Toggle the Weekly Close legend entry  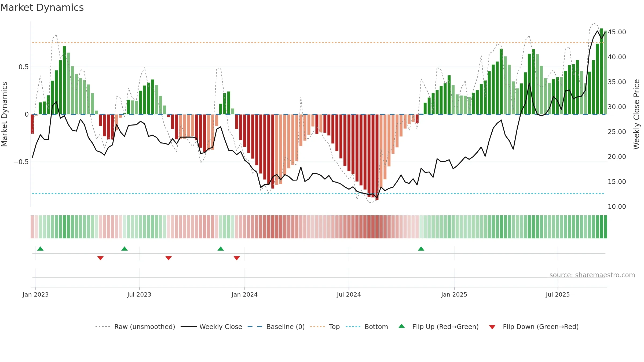click(x=211, y=327)
